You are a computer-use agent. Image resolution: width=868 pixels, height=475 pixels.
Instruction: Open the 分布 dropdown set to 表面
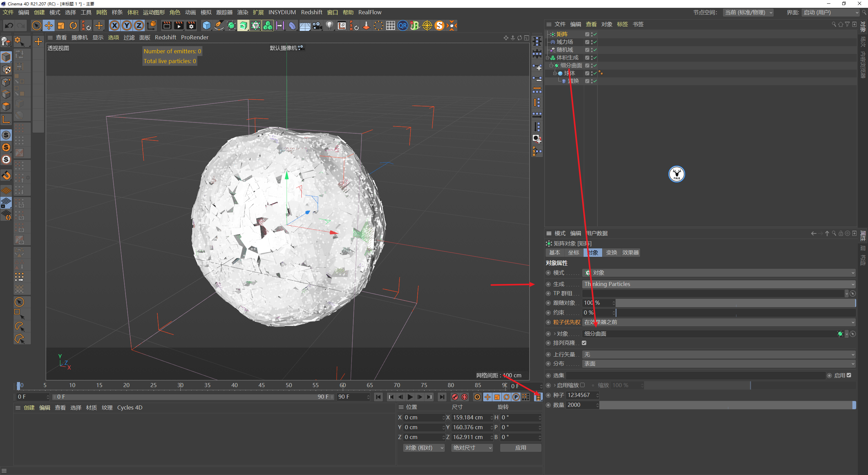[x=719, y=364]
